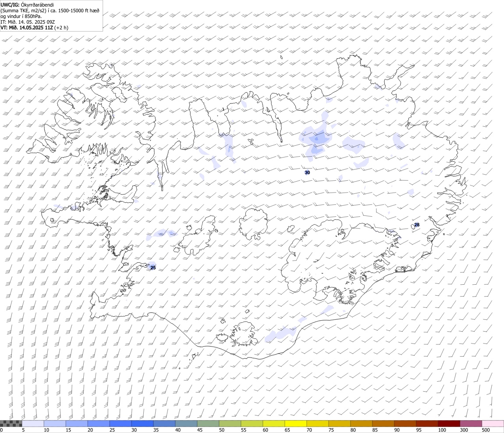Screen dimensions: 504x433
Task: Click the '500' scale number
Action: pos(486,430)
